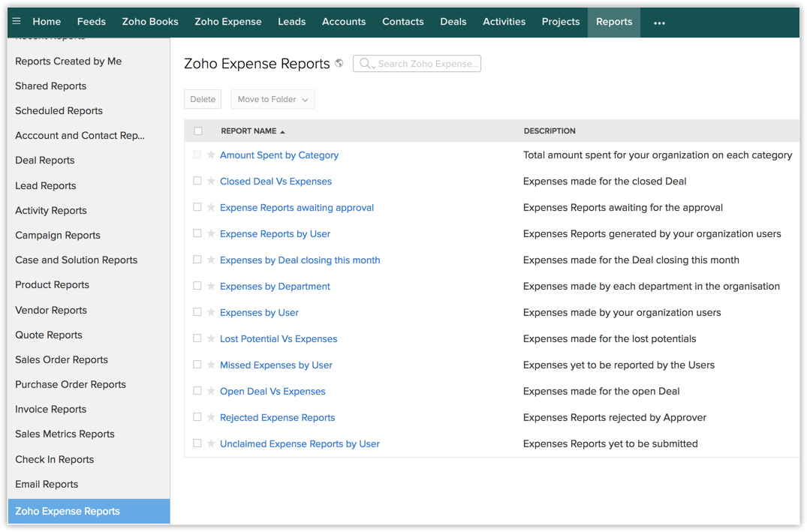Open Reports Created by Me folder
The height and width of the screenshot is (532, 807).
pos(68,62)
